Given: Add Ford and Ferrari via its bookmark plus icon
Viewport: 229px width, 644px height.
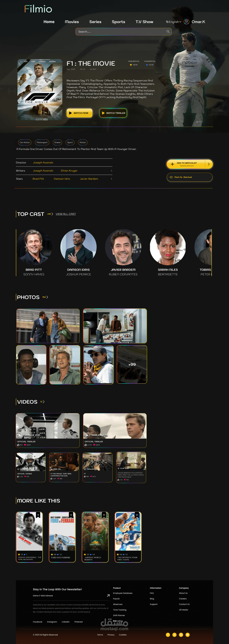Looking at the screenshot, I should click(71, 515).
